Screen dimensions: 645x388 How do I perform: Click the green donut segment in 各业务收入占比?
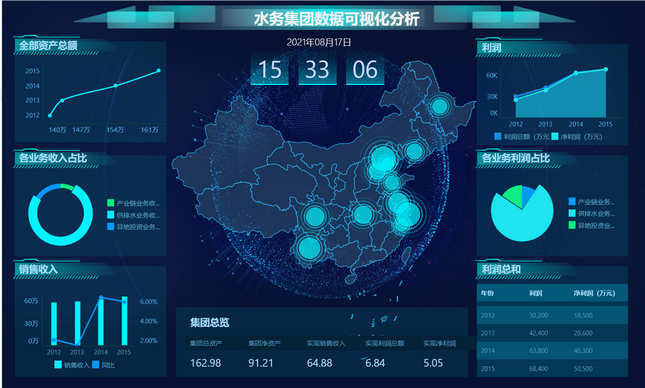[67, 187]
